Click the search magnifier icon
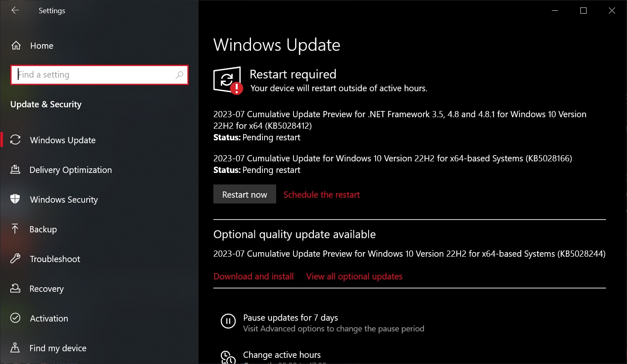The height and width of the screenshot is (364, 627). (x=179, y=75)
